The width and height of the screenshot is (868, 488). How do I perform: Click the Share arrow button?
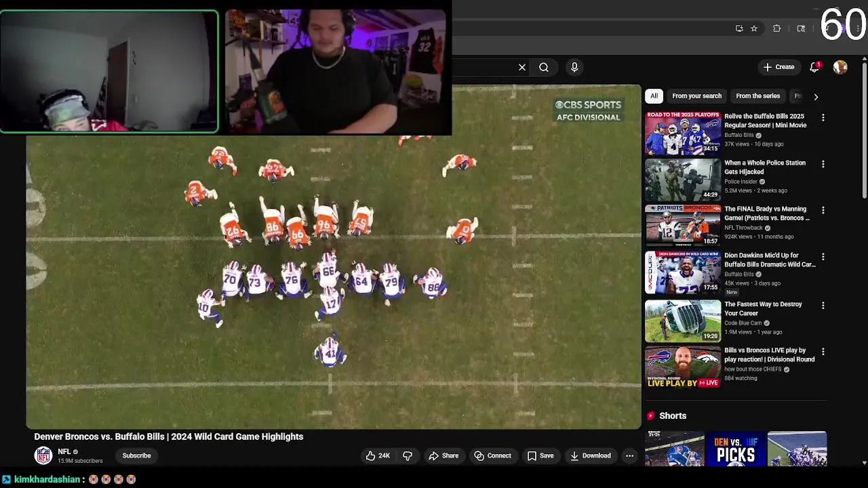coord(443,455)
